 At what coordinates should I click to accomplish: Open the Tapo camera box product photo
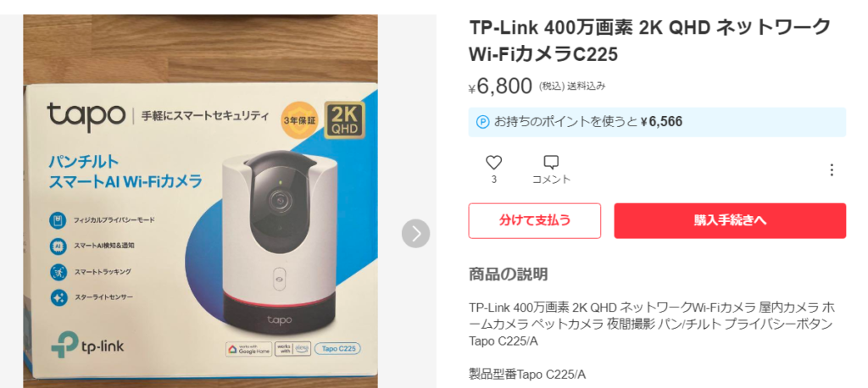pyautogui.click(x=200, y=201)
